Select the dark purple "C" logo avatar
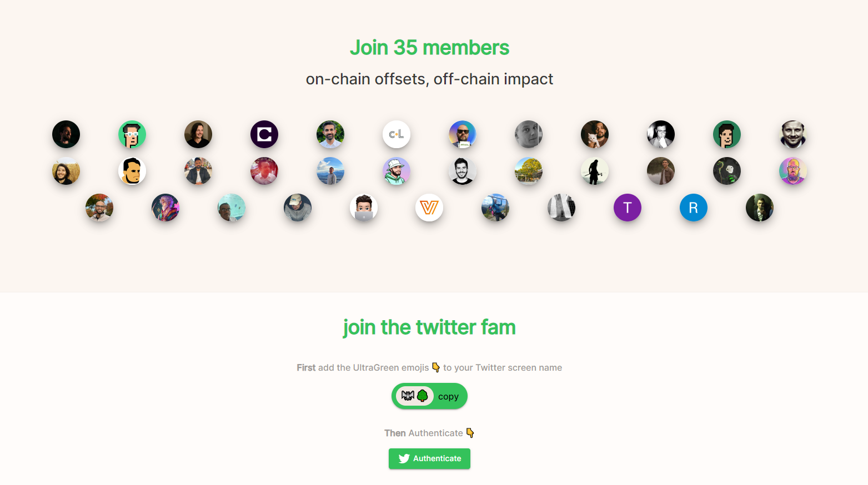This screenshot has height=485, width=868. 264,134
